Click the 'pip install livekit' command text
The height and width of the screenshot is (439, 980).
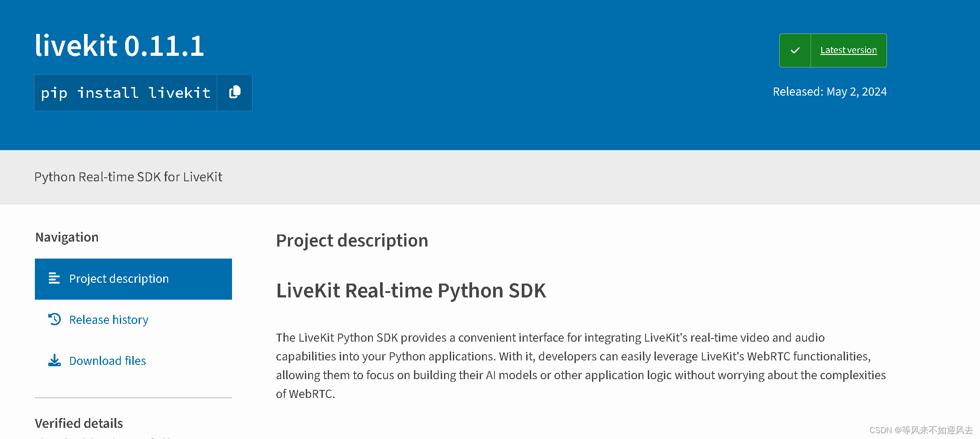126,93
